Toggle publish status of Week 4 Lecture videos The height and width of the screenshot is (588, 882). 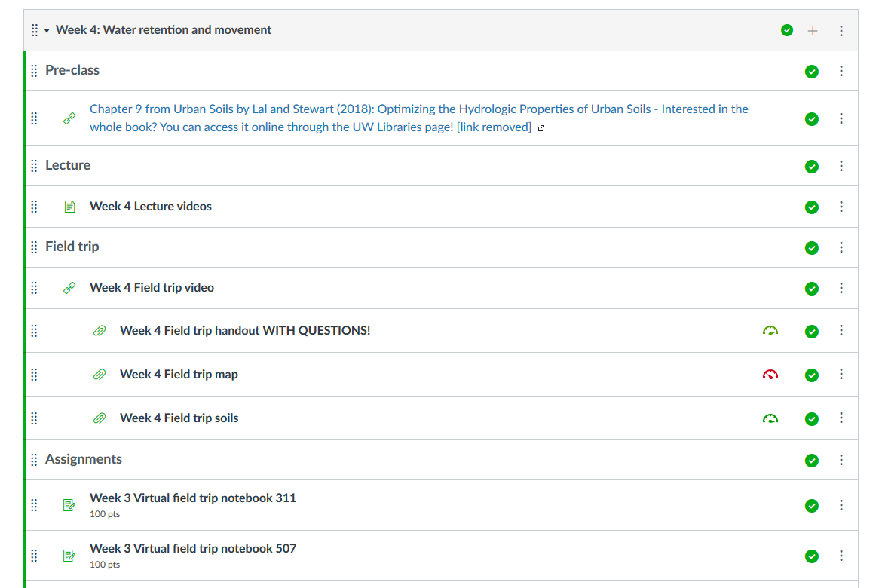click(811, 207)
